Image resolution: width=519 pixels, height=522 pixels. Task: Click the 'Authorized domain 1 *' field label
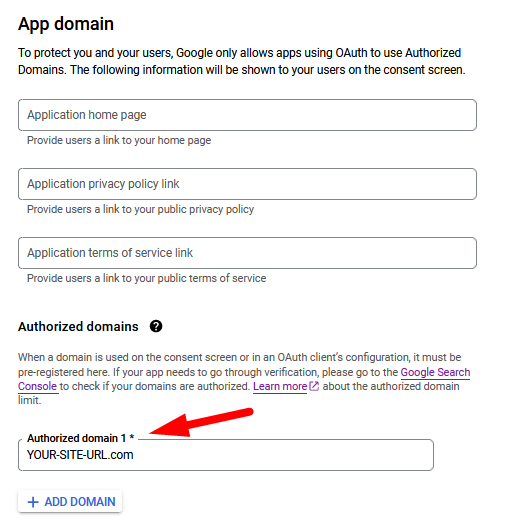80,438
